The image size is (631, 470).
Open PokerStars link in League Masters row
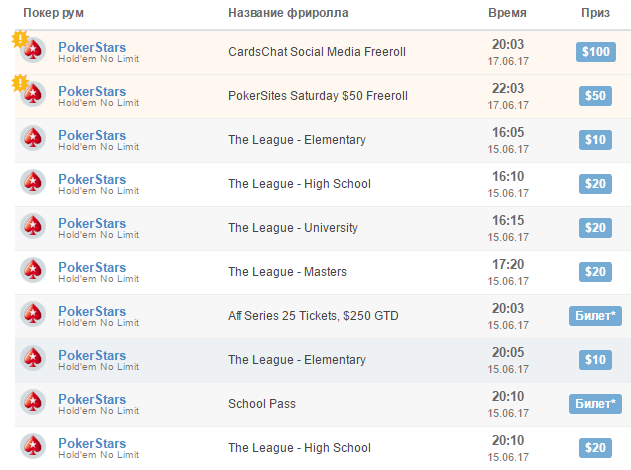pyautogui.click(x=92, y=267)
